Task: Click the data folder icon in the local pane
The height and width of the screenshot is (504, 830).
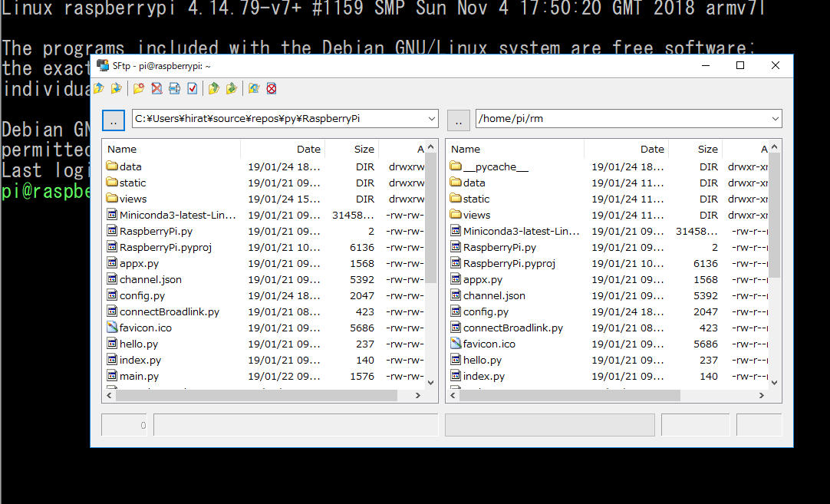Action: [x=112, y=166]
